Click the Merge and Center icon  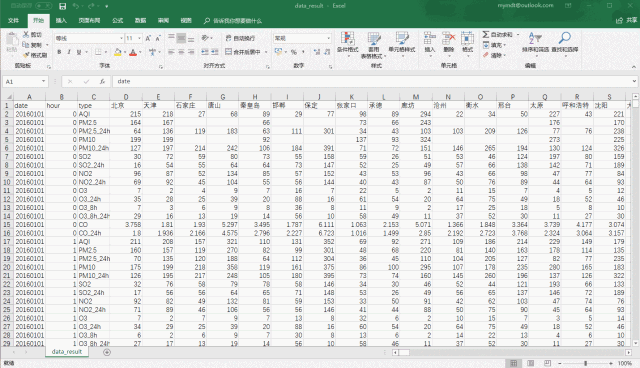229,52
